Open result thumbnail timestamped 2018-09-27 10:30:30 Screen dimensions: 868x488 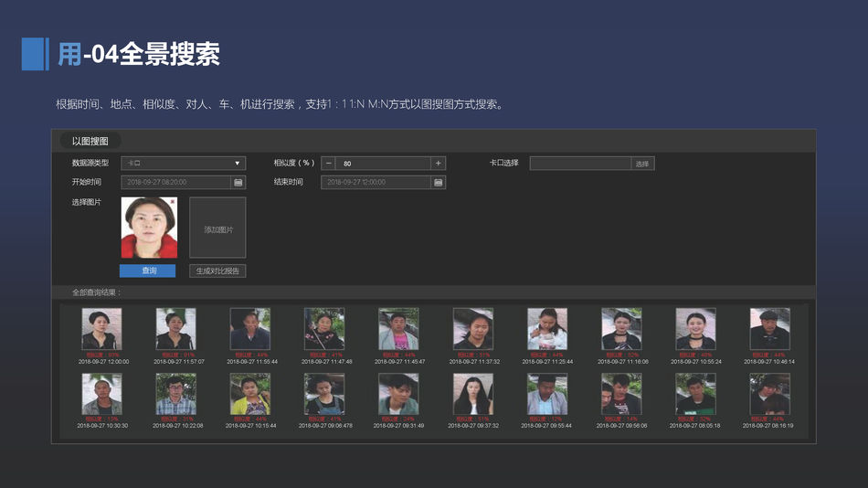[x=101, y=394]
